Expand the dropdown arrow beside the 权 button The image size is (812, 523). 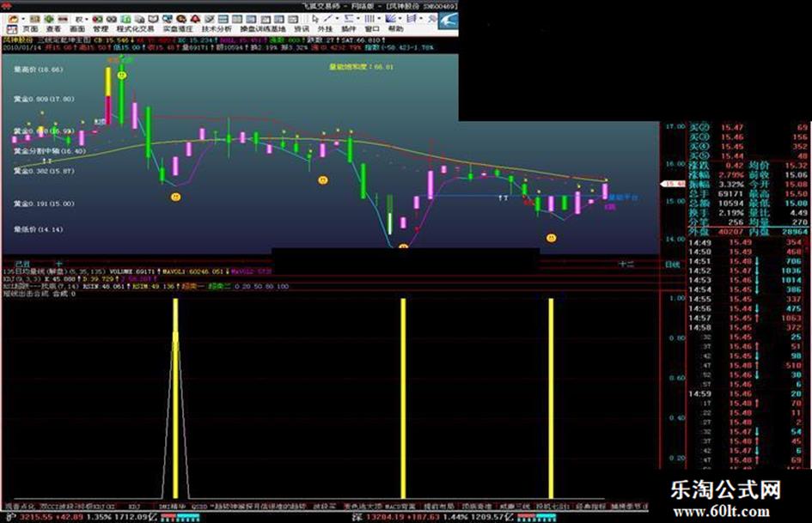(86, 19)
